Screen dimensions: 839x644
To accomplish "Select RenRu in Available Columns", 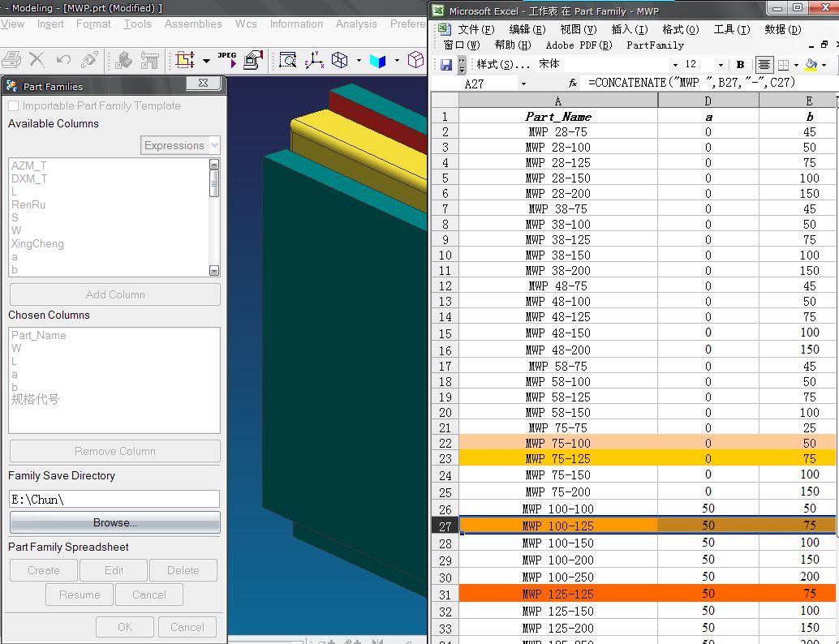I will pos(28,205).
